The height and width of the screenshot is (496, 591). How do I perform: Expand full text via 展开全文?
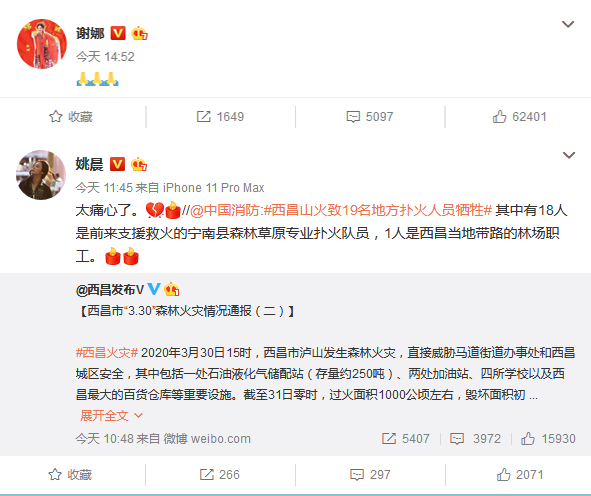[111, 415]
